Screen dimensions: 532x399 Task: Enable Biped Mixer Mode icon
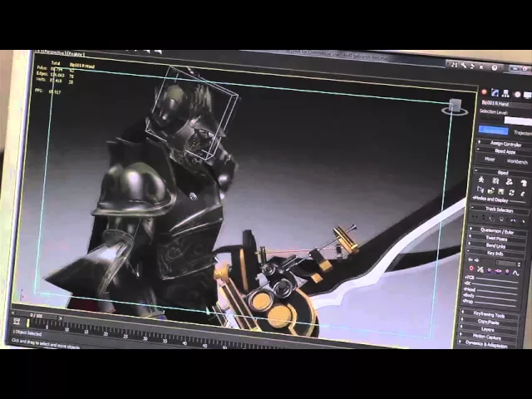click(x=524, y=183)
